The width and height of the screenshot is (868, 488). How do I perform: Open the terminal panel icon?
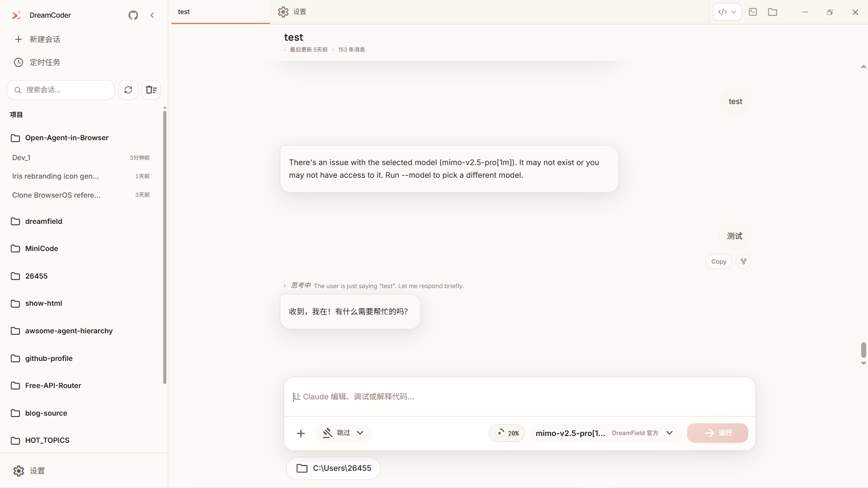point(753,12)
